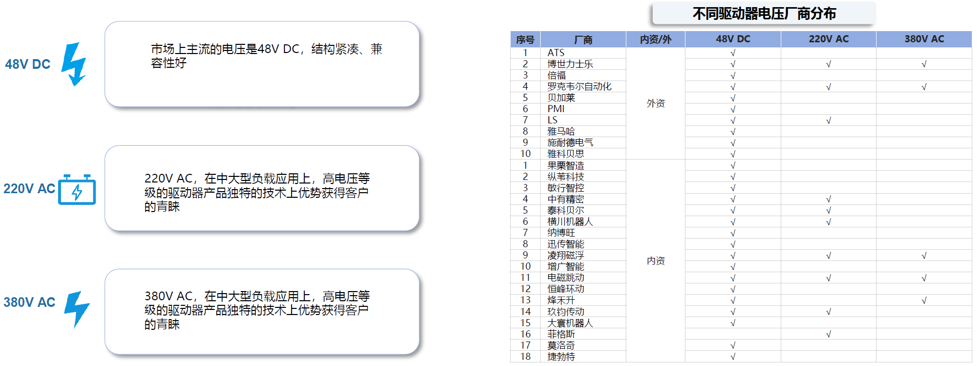980x366 pixels.
Task: Click the 380V AC column header
Action: pos(923,39)
